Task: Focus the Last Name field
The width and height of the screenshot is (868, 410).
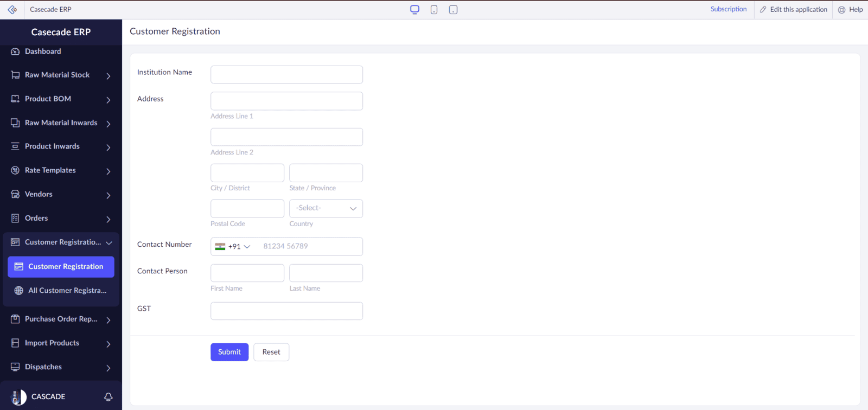Action: (x=326, y=273)
